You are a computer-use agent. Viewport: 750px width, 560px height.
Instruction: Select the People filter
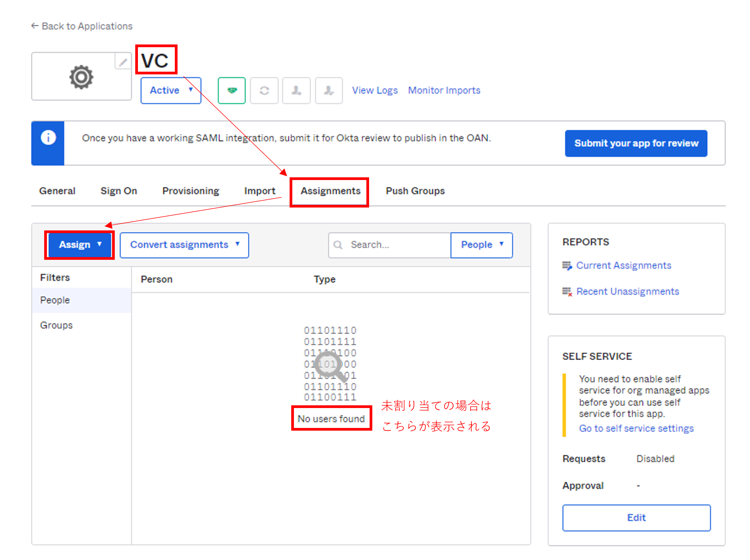(82, 300)
